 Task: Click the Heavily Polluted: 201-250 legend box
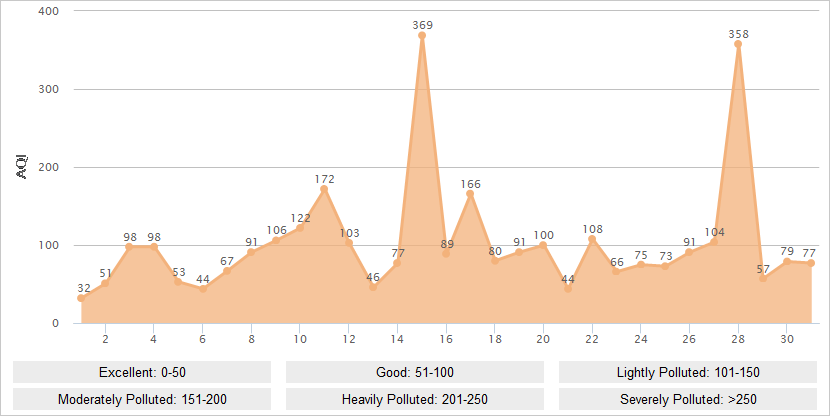click(414, 399)
